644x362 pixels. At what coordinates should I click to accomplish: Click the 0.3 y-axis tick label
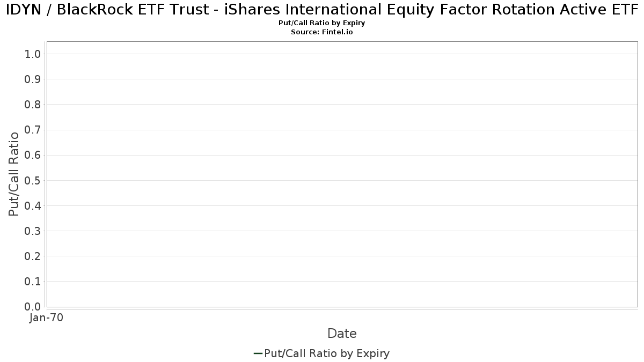(33, 231)
